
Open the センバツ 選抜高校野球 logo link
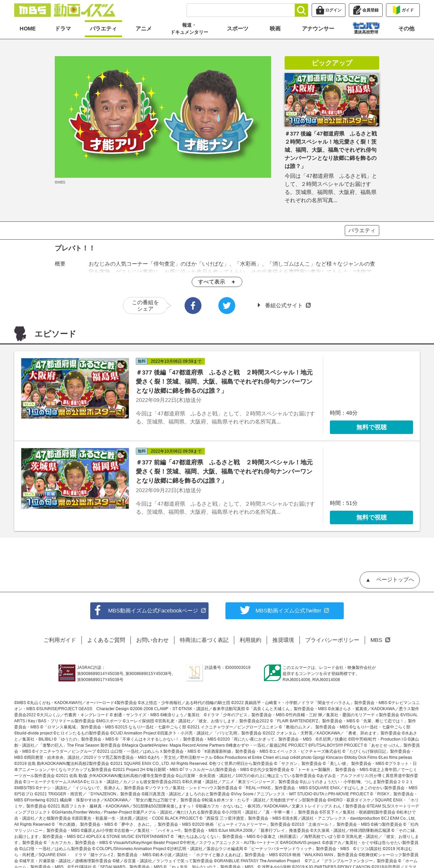tap(366, 28)
